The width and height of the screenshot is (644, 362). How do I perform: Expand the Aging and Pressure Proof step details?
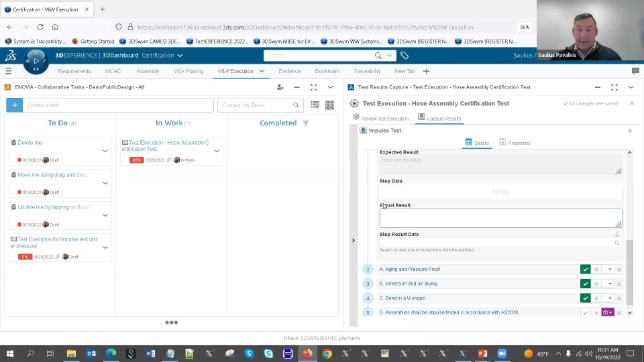tap(619, 269)
